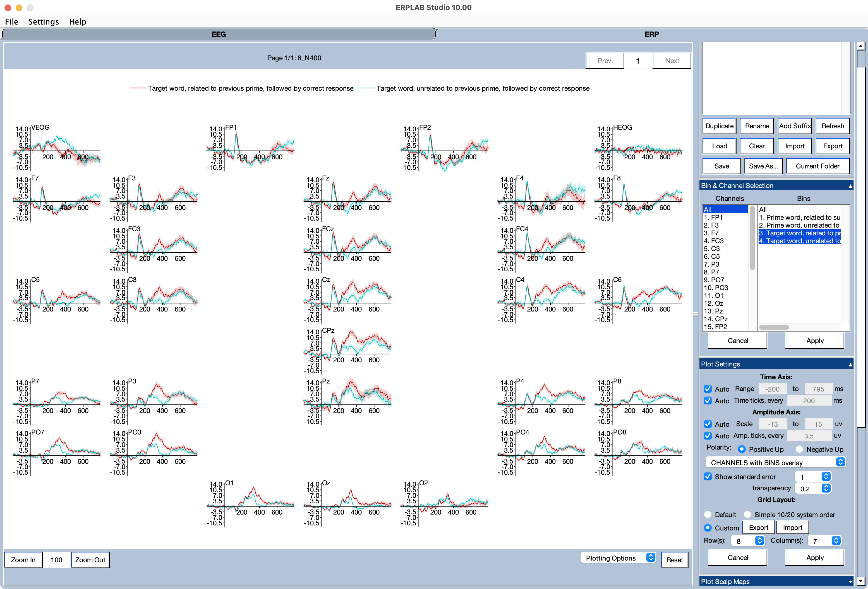Screen dimensions: 868x589
Task: Click the Clear button
Action: click(757, 146)
